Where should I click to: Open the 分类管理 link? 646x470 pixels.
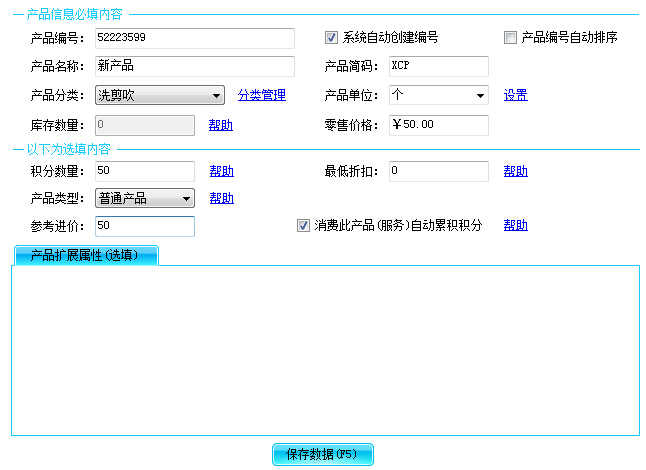(261, 96)
